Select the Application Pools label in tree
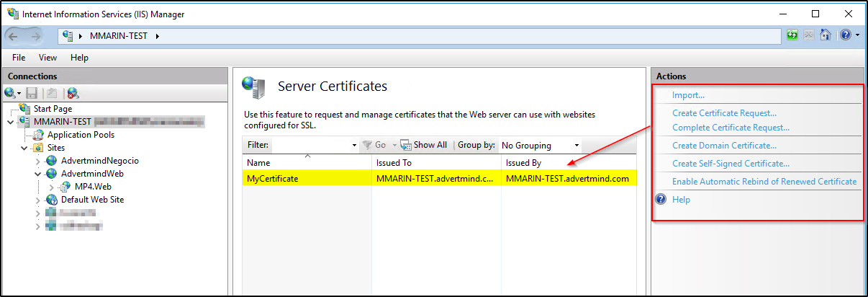 click(81, 135)
